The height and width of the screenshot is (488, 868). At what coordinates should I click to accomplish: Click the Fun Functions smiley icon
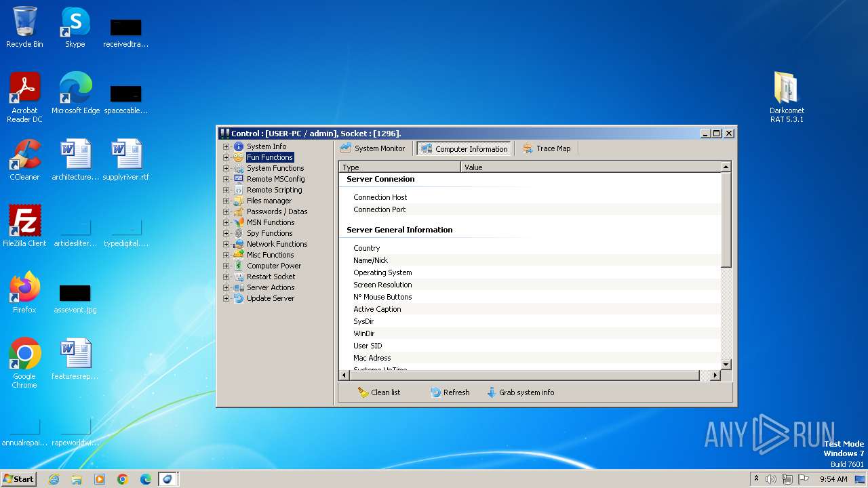[x=239, y=157]
